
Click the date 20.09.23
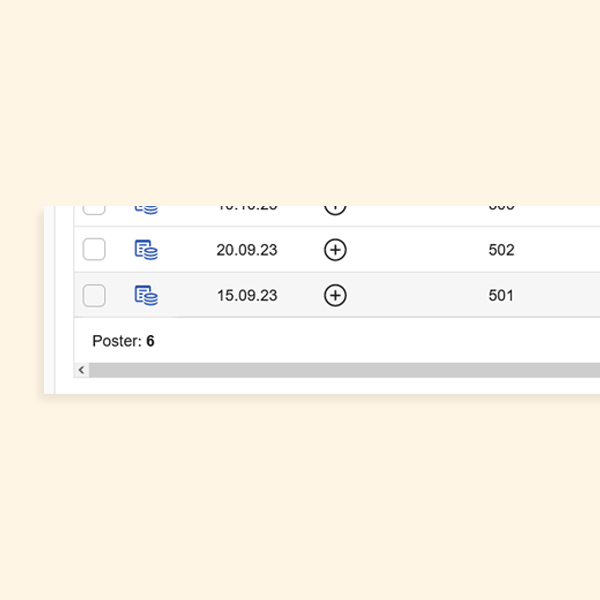pyautogui.click(x=247, y=250)
